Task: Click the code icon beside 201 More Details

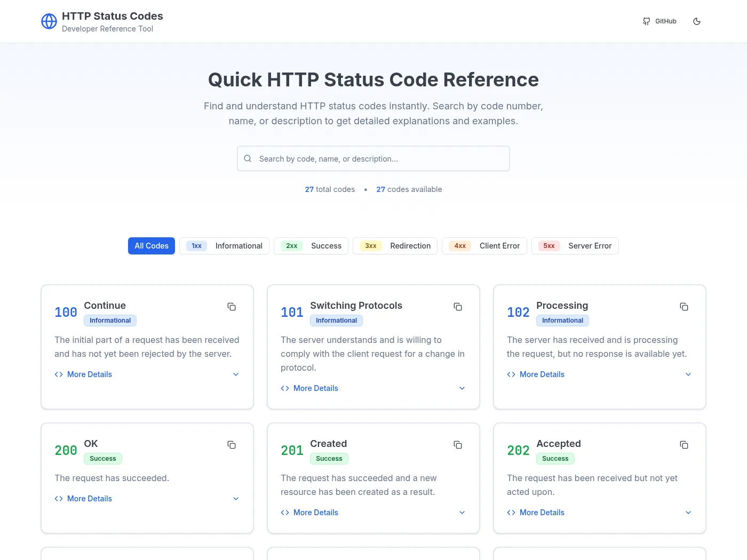Action: pos(285,513)
